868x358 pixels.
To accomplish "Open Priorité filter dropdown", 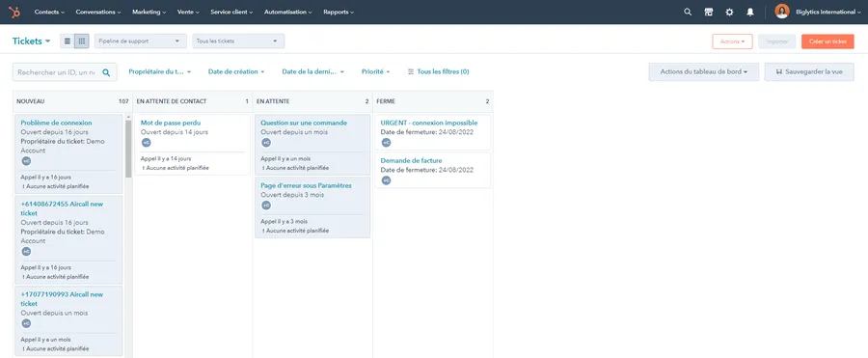I will coord(376,72).
